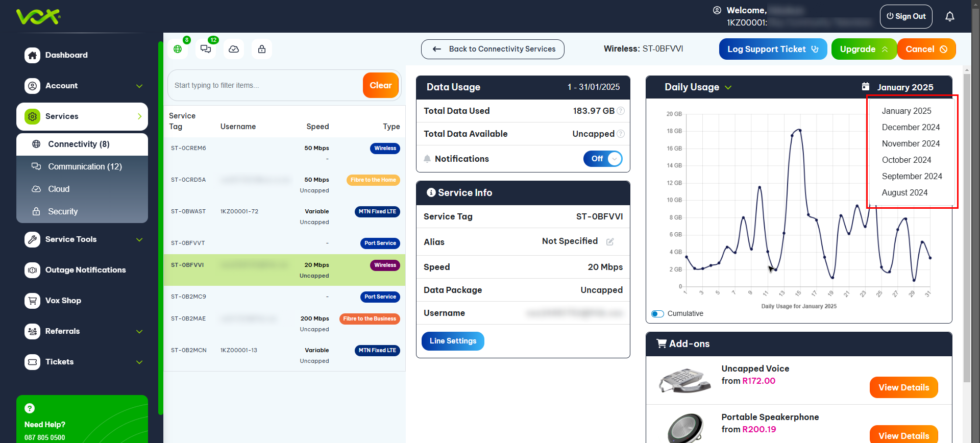Click the notifications bell icon

tap(949, 17)
